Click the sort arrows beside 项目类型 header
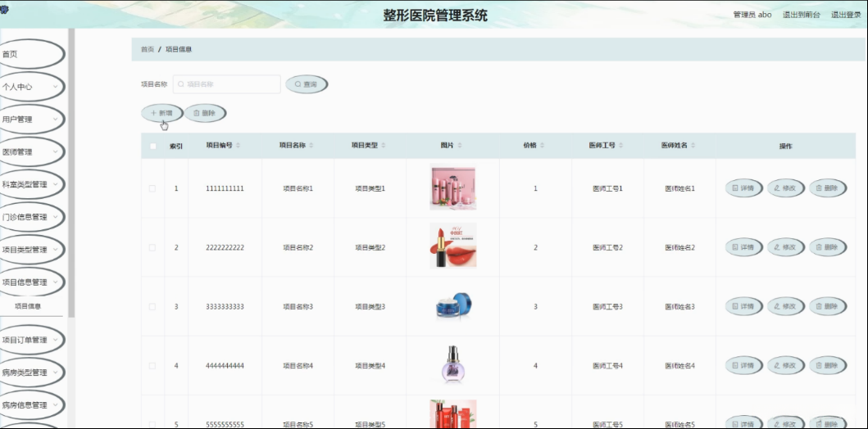The height and width of the screenshot is (429, 868). click(383, 146)
